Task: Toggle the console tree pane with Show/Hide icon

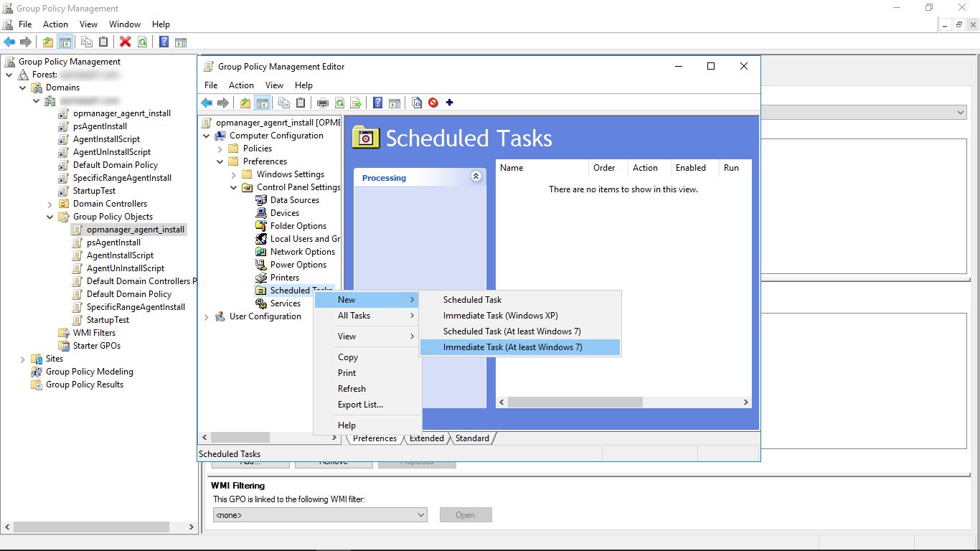Action: tap(262, 102)
